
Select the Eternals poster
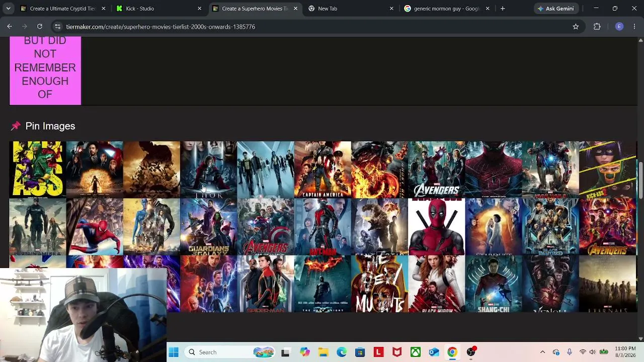(607, 284)
